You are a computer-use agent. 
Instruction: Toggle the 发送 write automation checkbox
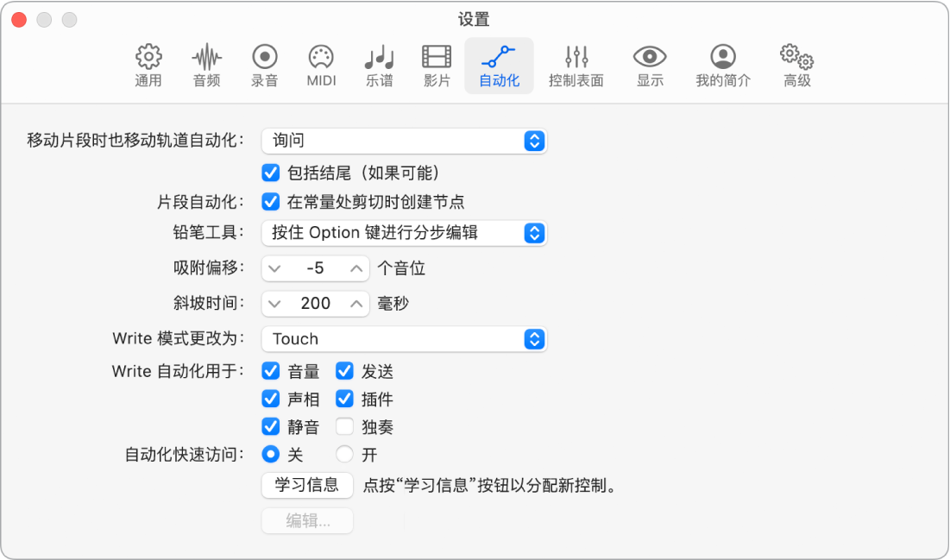(x=345, y=371)
